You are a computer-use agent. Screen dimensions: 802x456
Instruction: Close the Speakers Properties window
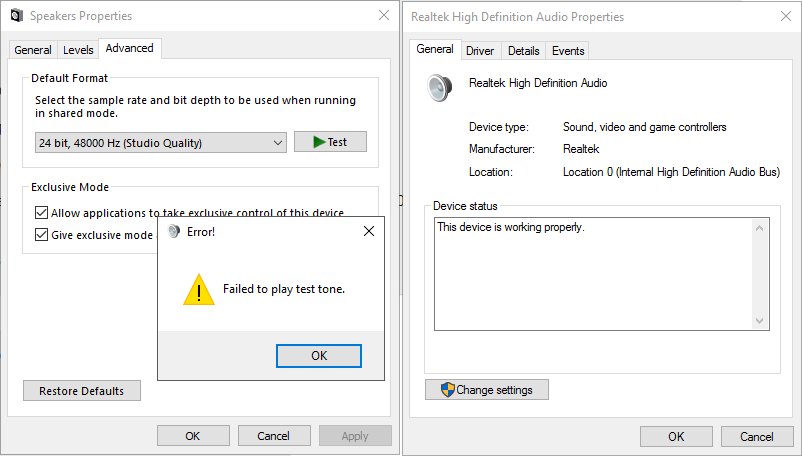[x=384, y=15]
